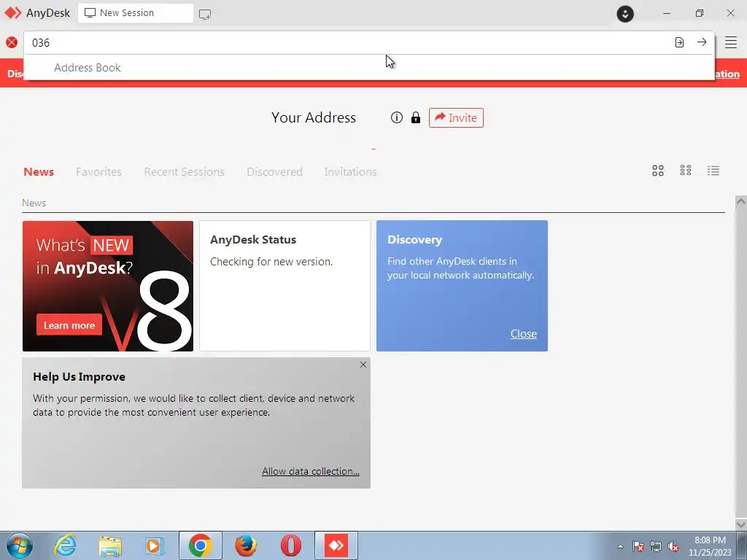Select the Recent Sessions tab
The width and height of the screenshot is (747, 560).
[184, 172]
